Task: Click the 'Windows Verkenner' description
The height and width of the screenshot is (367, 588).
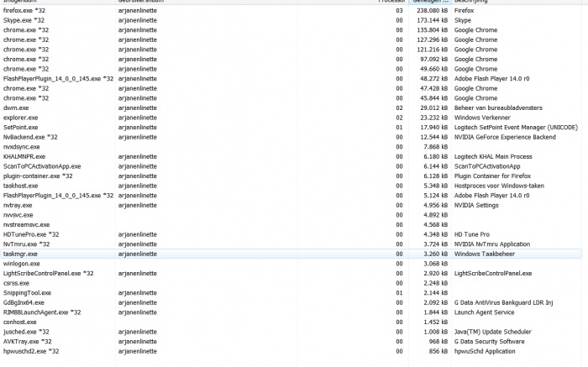Action: tap(482, 118)
